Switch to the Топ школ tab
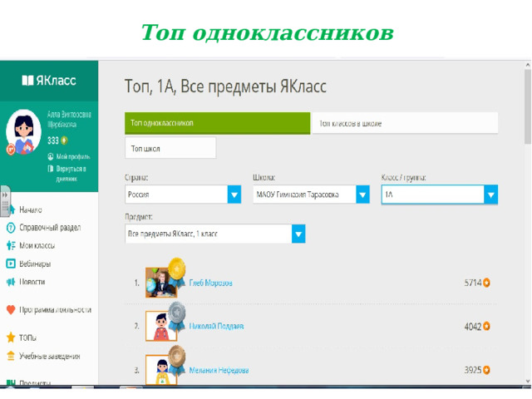 pyautogui.click(x=170, y=148)
